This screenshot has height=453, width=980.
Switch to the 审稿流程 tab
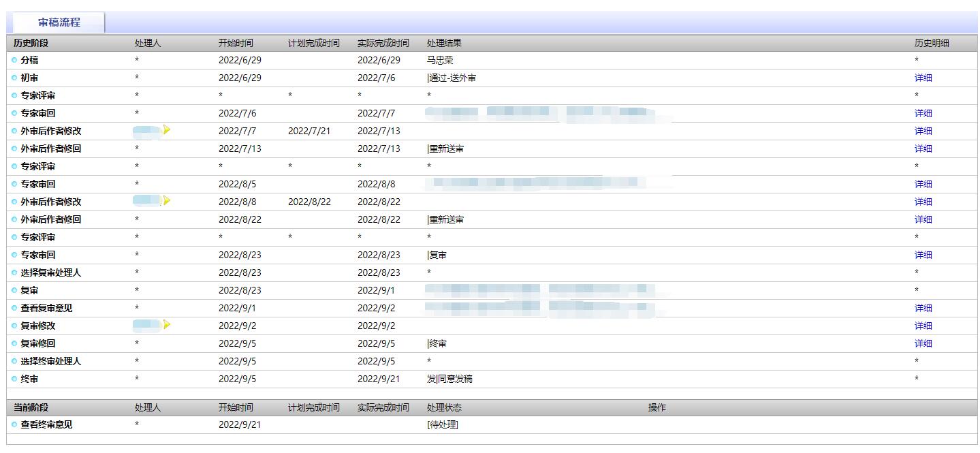[x=59, y=22]
